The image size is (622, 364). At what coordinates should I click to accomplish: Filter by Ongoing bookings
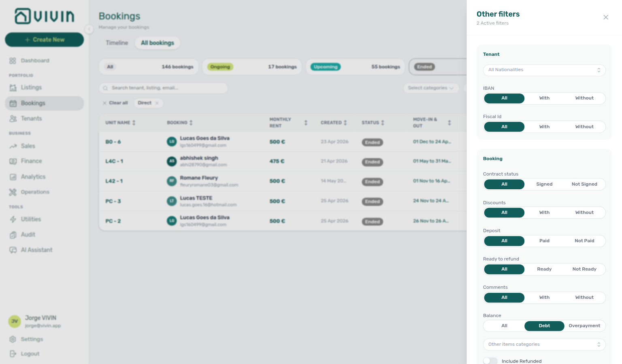tap(252, 67)
